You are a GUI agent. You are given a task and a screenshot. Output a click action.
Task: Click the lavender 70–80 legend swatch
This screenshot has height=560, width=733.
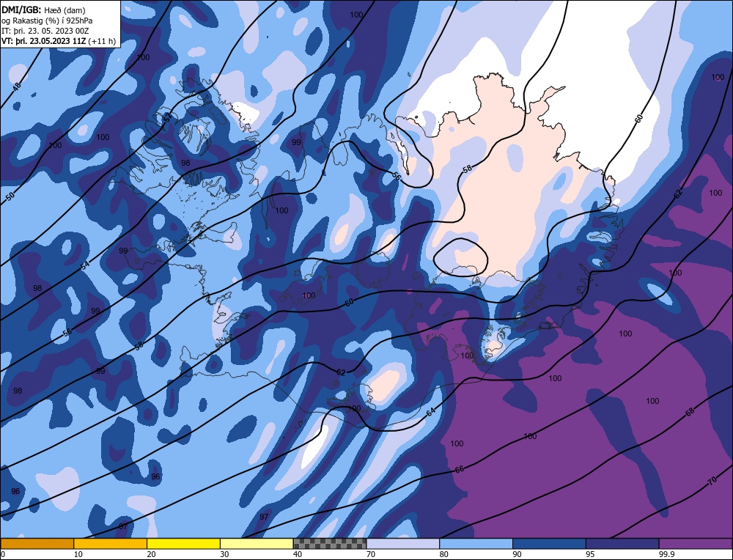(403, 543)
